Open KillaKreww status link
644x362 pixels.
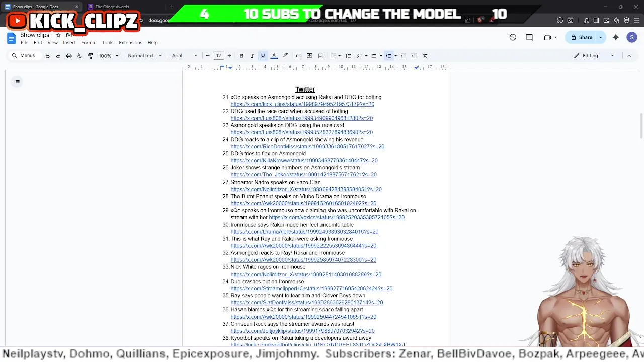point(304,161)
